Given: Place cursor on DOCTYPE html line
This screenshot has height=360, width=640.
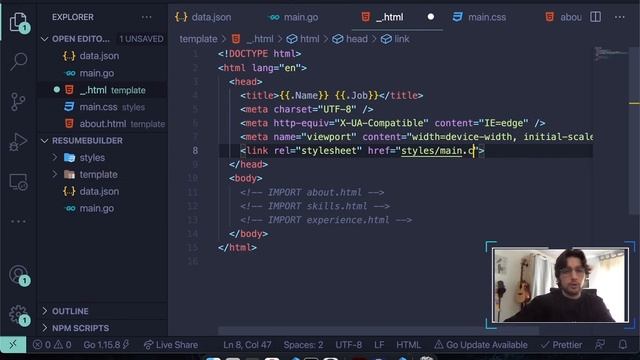Looking at the screenshot, I should coord(259,54).
